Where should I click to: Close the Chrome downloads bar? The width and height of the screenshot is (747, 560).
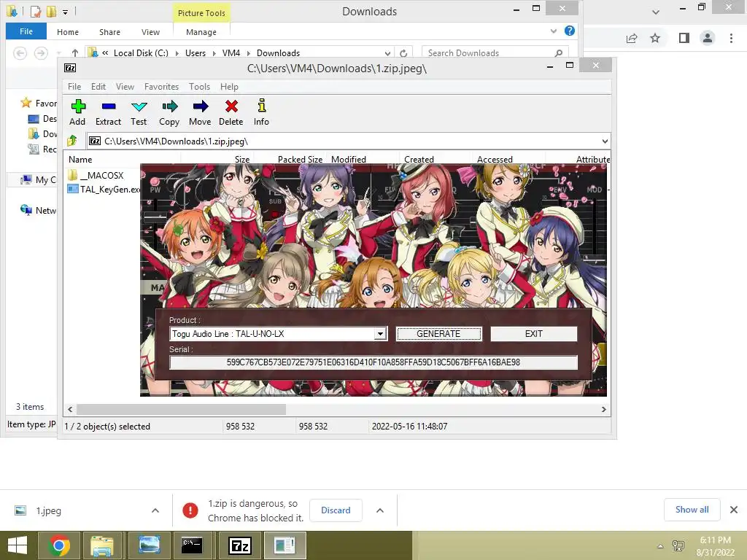click(734, 510)
